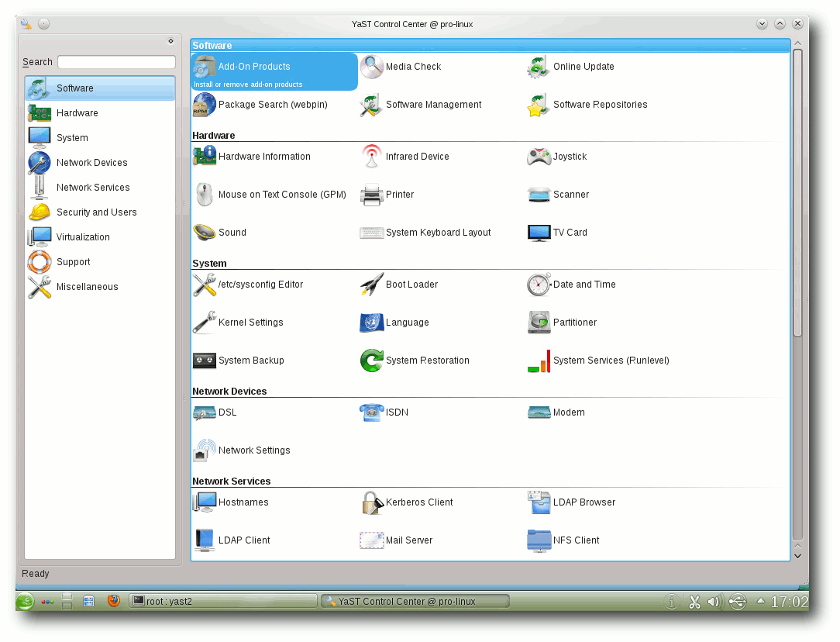Screen dimensions: 840x642
Task: Select Security and Users category
Action: point(100,212)
